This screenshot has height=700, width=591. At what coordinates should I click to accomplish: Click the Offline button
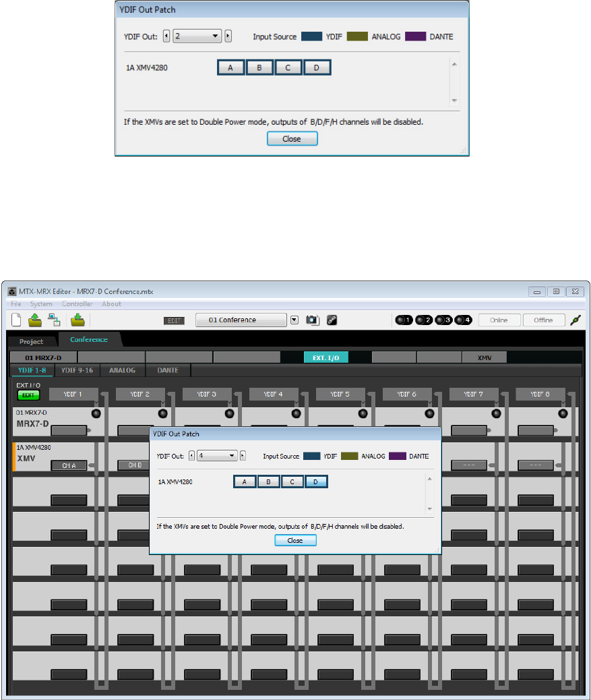coord(543,320)
